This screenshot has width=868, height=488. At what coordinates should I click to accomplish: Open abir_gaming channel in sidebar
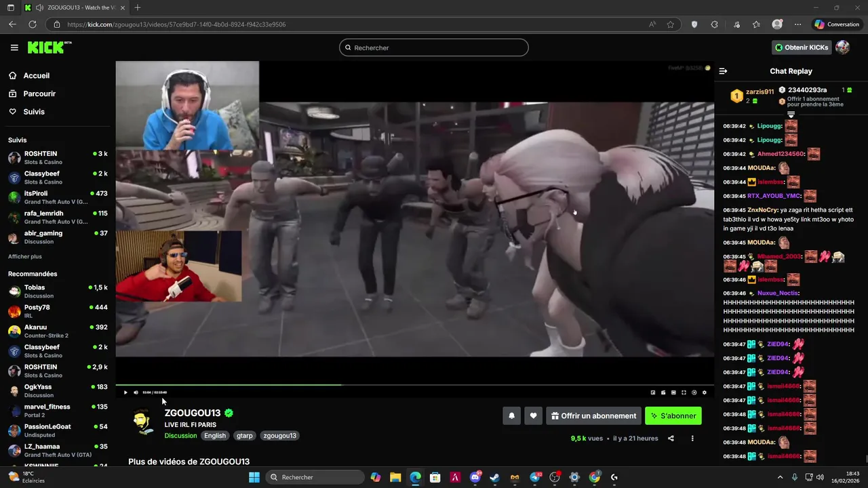point(58,237)
